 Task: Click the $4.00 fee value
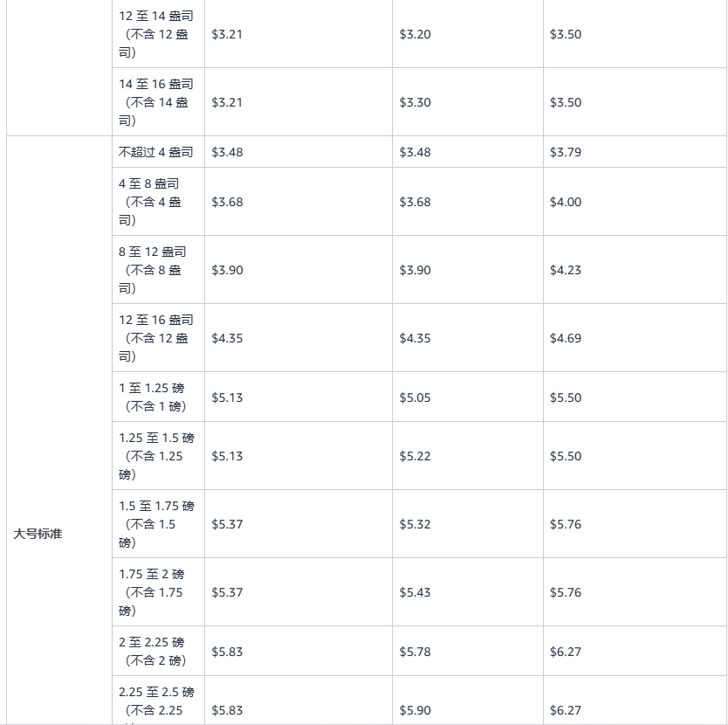(566, 202)
